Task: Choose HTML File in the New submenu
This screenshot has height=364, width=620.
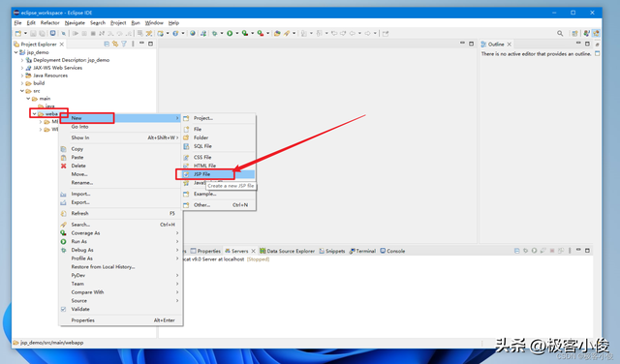Action: tap(219, 166)
